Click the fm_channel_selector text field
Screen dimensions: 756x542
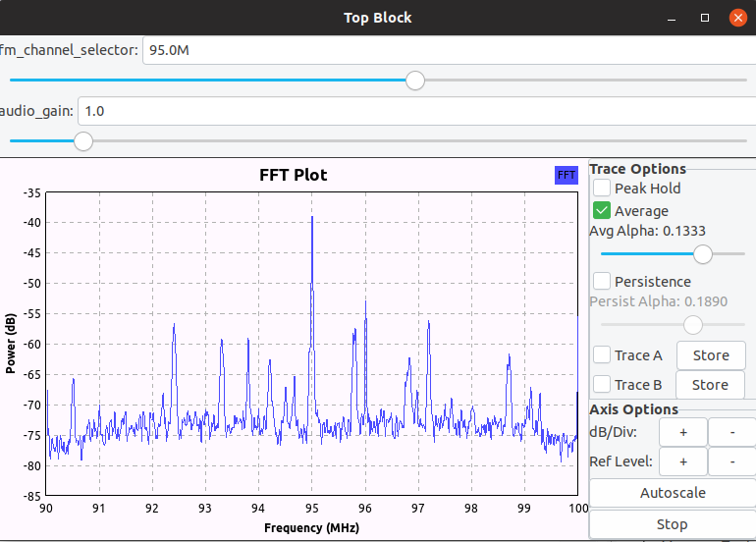click(x=442, y=50)
